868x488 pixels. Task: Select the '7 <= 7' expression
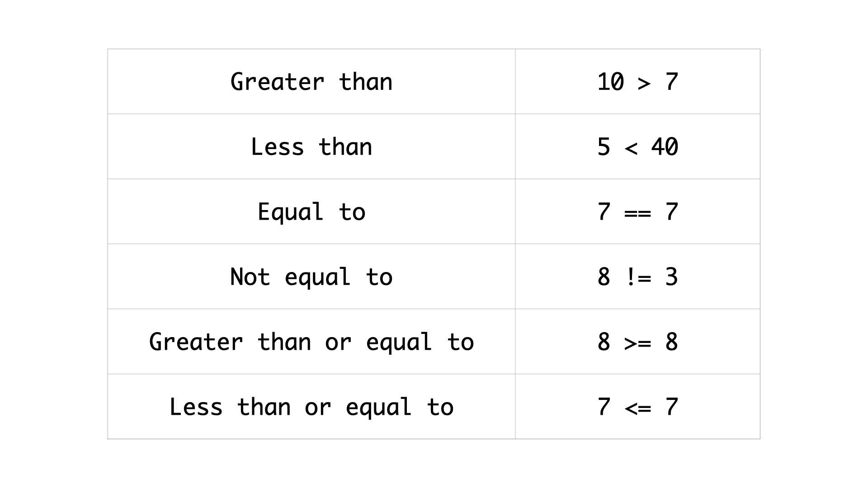click(637, 407)
